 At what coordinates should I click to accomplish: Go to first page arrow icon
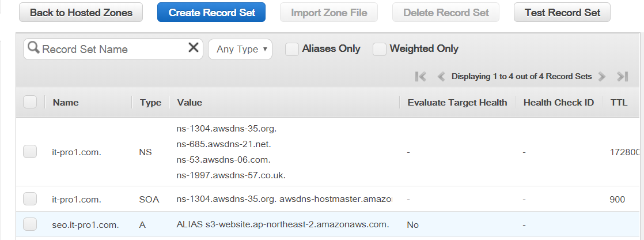coord(421,77)
